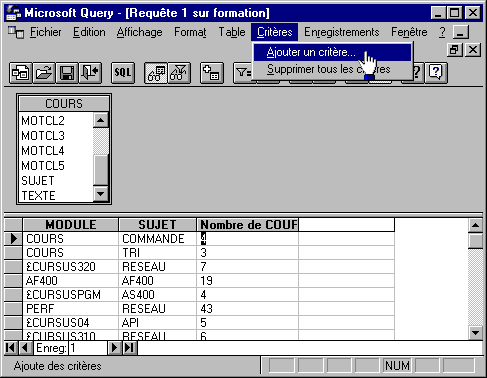Save the query using the diskette icon
Viewport: 487px width, 378px height.
point(67,72)
